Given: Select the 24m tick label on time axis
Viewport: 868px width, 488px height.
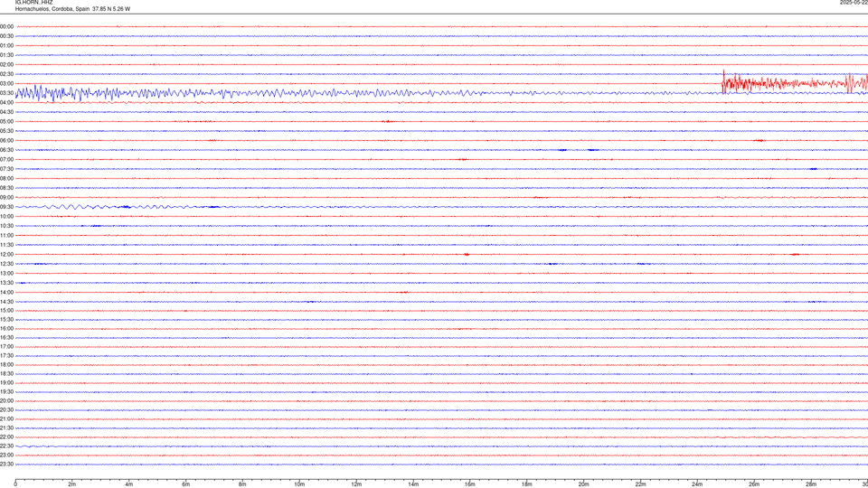Looking at the screenshot, I should tap(697, 484).
